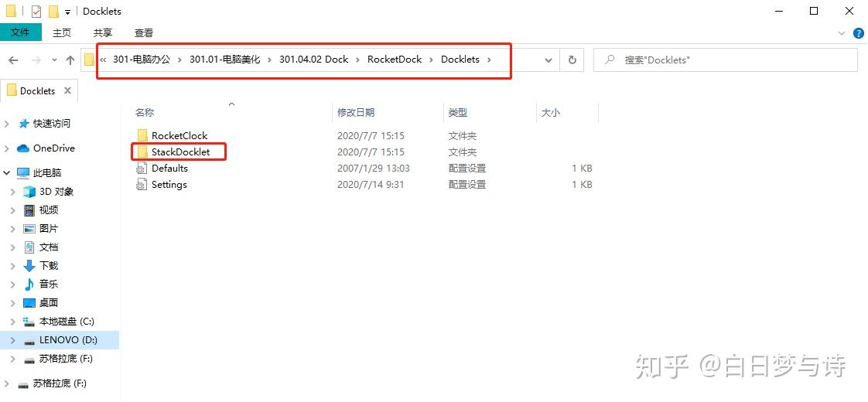868x402 pixels.
Task: Open the StackDocklet folder icon
Action: (x=142, y=152)
